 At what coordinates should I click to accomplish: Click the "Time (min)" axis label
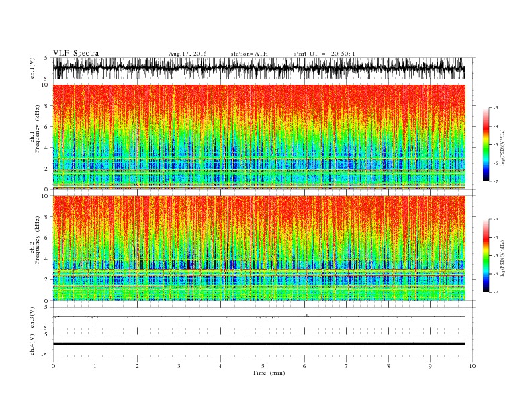click(x=269, y=373)
